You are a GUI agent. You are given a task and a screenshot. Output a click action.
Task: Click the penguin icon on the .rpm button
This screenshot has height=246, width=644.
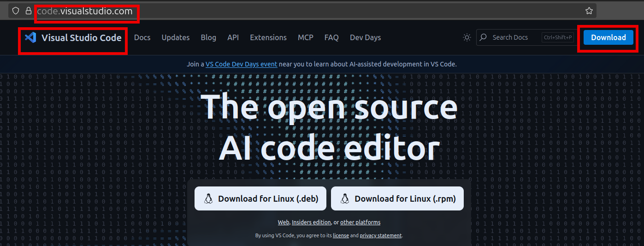click(345, 199)
